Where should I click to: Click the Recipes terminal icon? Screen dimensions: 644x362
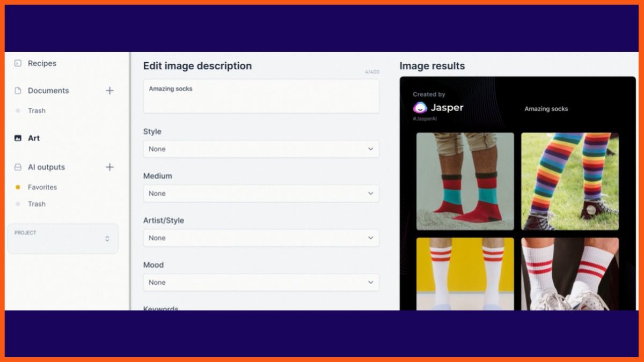click(x=18, y=63)
